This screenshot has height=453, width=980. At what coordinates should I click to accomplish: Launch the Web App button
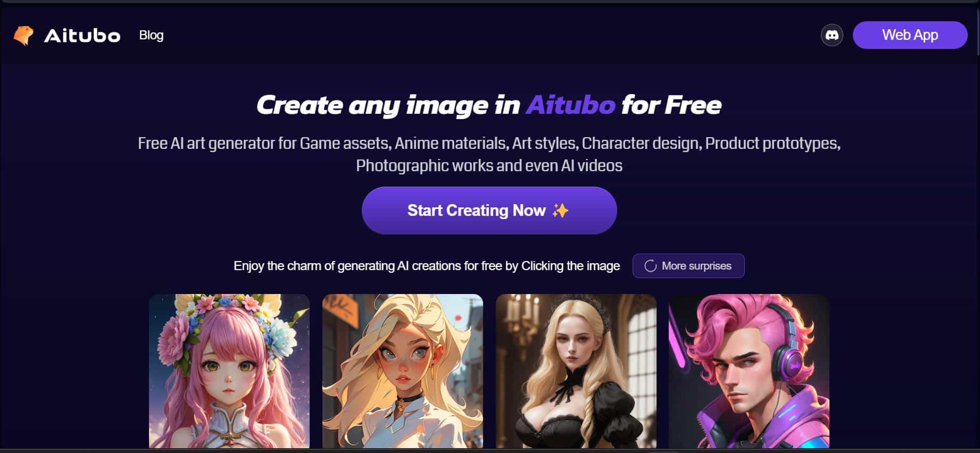click(x=910, y=35)
